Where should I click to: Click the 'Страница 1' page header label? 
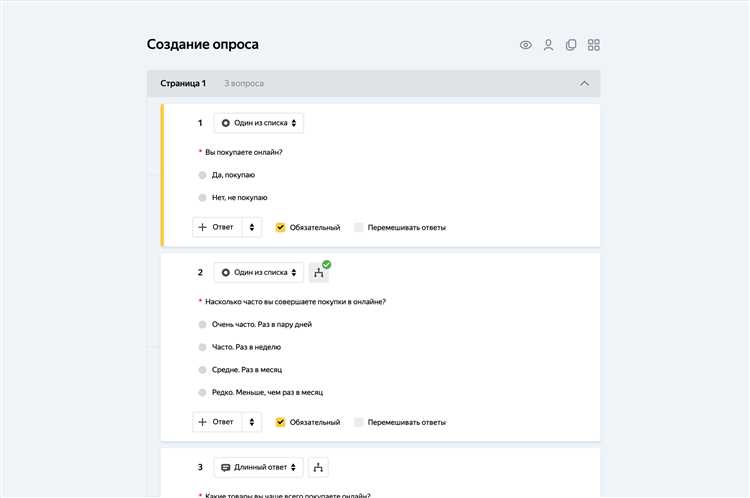pyautogui.click(x=183, y=83)
